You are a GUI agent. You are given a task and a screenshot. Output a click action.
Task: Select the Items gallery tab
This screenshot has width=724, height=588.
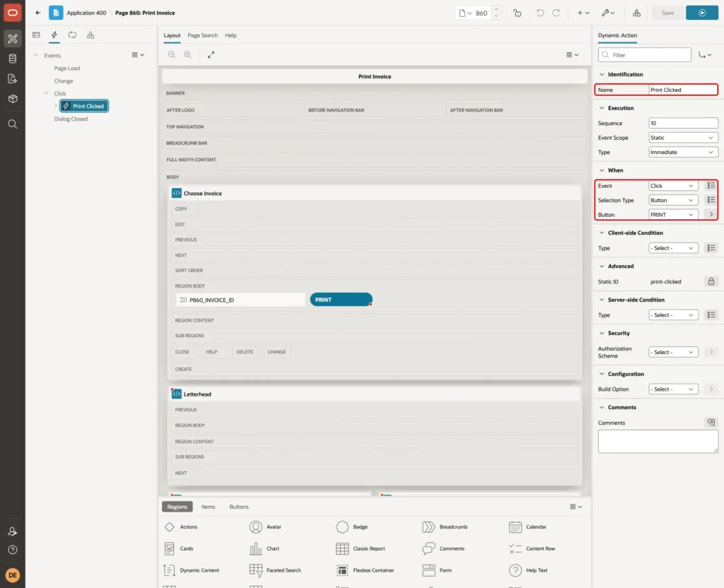208,506
